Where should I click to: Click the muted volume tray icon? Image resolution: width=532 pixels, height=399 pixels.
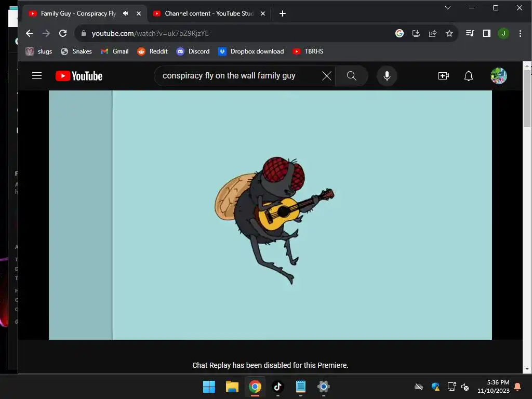point(465,387)
